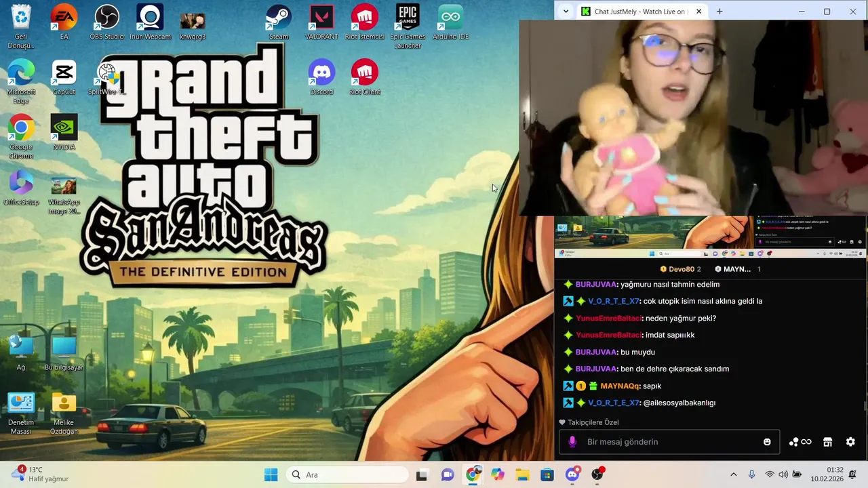
Task: Click BURJUVAA in the 'bu muydu' message
Action: click(x=596, y=352)
